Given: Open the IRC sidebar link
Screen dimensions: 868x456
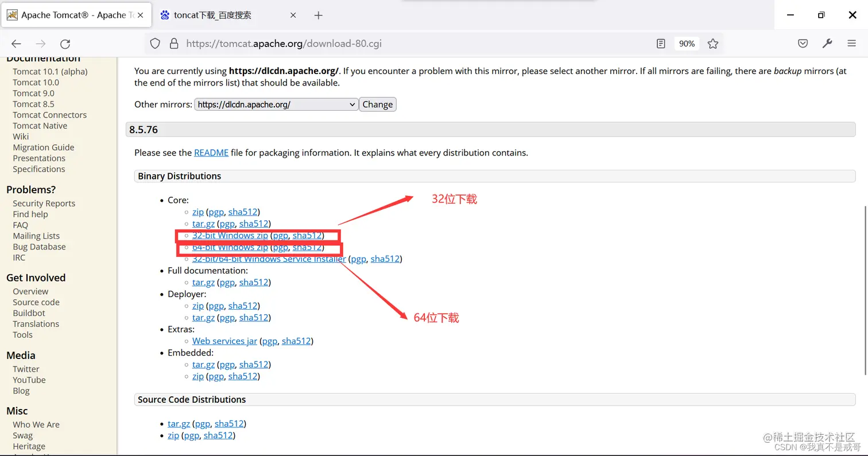Looking at the screenshot, I should [19, 258].
